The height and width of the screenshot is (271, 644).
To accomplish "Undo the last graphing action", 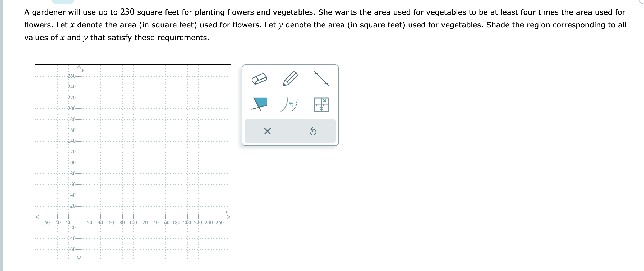I will click(313, 131).
